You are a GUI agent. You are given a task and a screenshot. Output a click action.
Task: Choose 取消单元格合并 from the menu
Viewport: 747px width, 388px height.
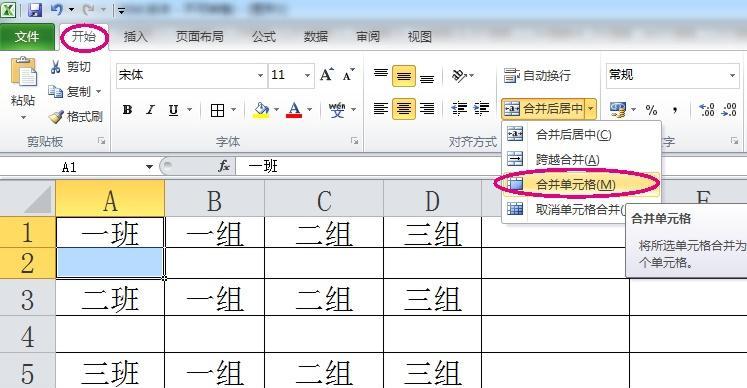(565, 209)
